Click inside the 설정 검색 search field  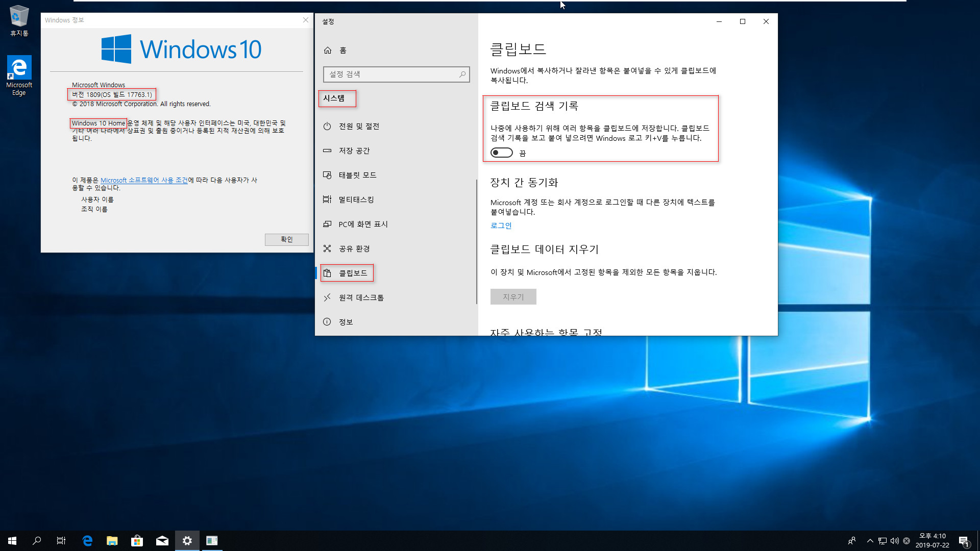(396, 74)
